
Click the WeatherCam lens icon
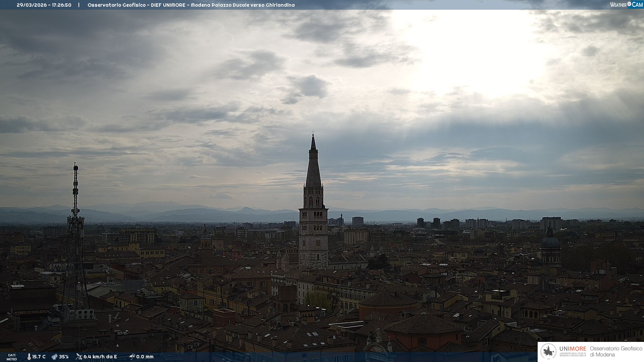[629, 4]
